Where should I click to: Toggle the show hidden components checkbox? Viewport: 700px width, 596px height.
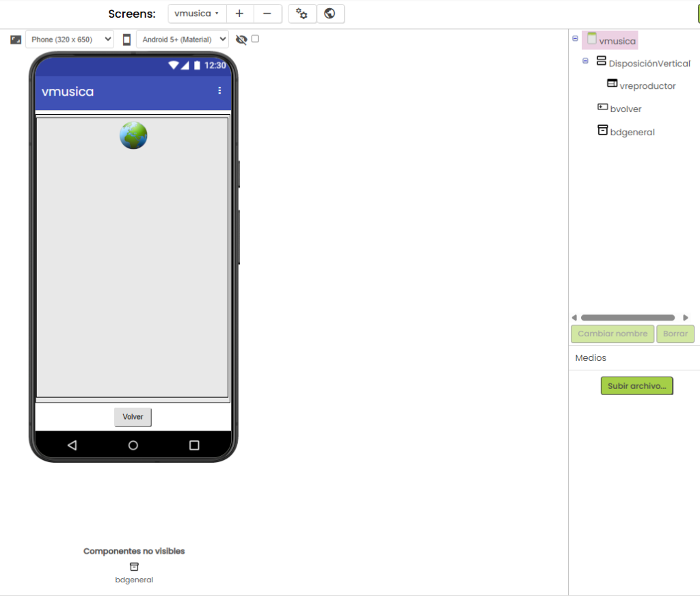point(255,39)
